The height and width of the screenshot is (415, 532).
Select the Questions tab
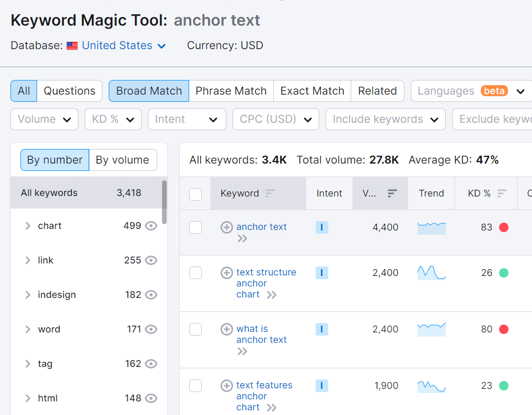click(x=70, y=91)
